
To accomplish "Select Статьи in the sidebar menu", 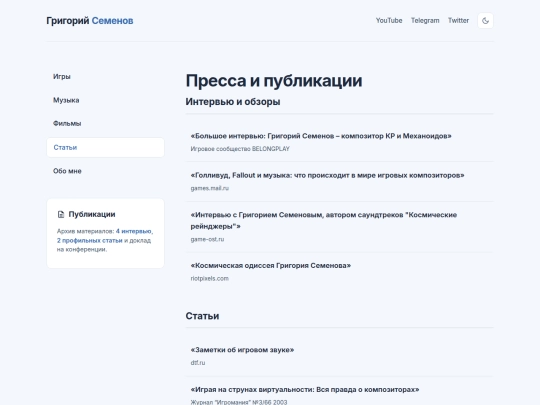I will [x=105, y=147].
